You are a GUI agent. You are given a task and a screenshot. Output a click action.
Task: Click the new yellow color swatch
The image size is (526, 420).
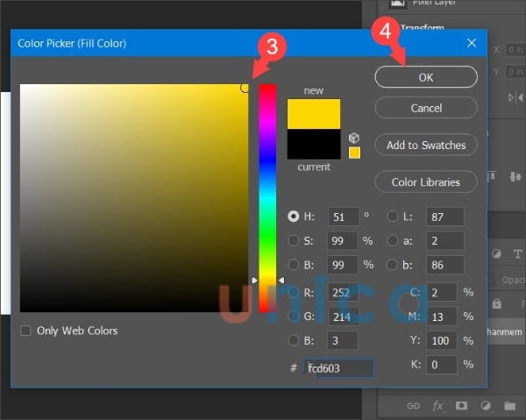click(x=314, y=114)
